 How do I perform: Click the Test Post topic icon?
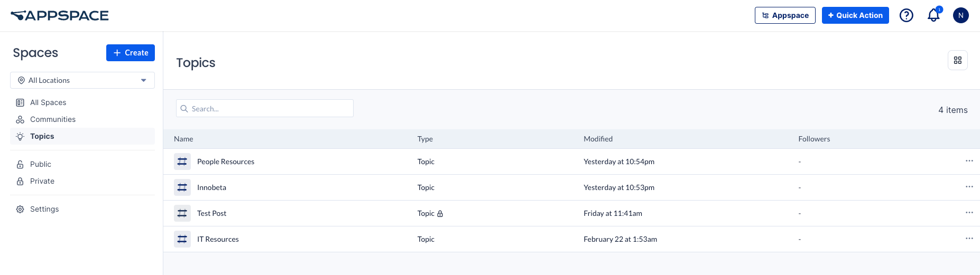pyautogui.click(x=182, y=213)
